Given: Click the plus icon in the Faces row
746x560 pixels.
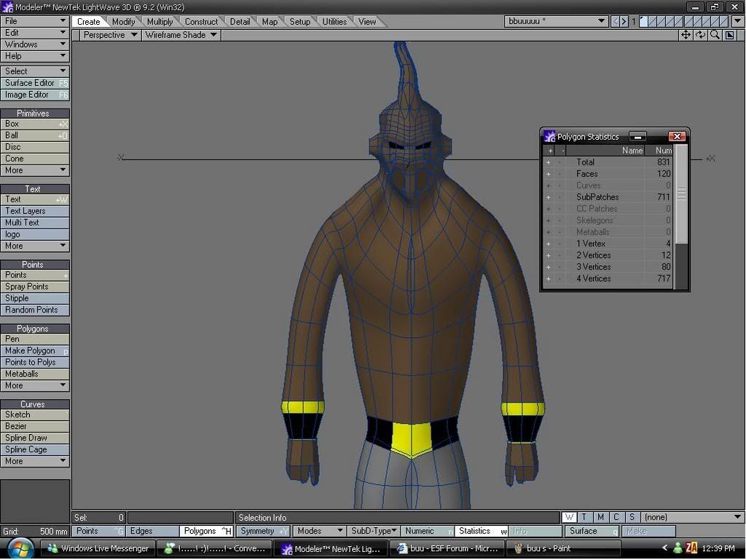Looking at the screenshot, I should (x=548, y=174).
